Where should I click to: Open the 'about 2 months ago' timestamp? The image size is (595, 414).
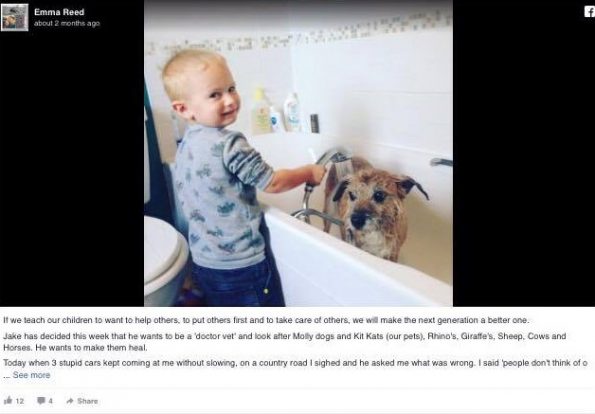[67, 23]
